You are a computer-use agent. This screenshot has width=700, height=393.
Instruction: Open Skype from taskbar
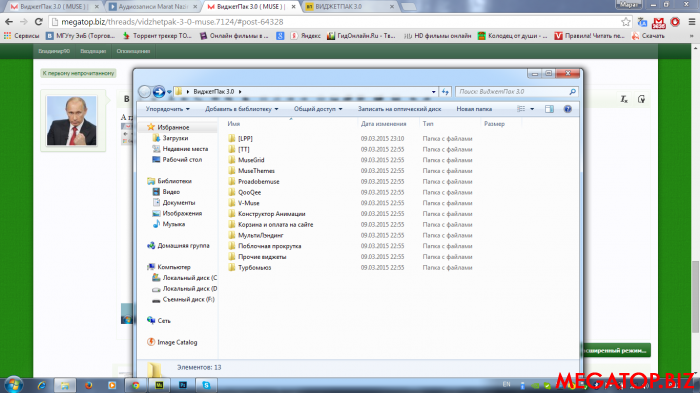pos(206,385)
